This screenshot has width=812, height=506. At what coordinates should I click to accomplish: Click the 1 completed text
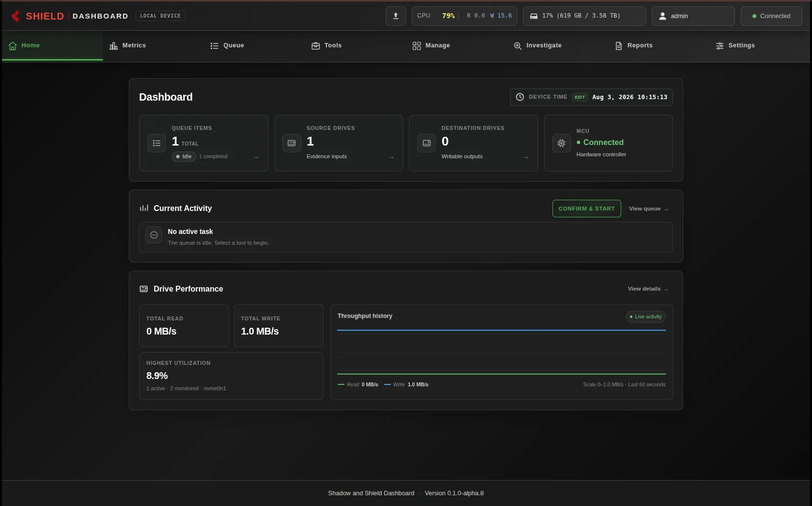213,157
